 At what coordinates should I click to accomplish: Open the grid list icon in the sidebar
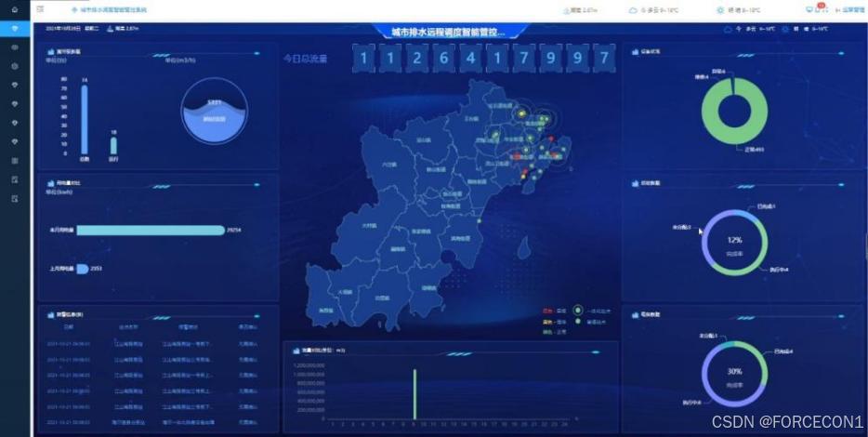(15, 161)
